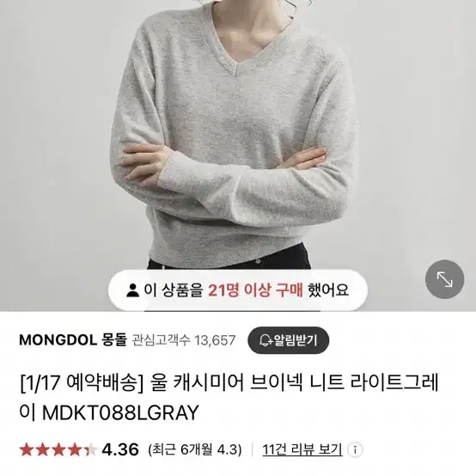The height and width of the screenshot is (476, 476).
Task: Click the third red rating star
Action: 58,449
